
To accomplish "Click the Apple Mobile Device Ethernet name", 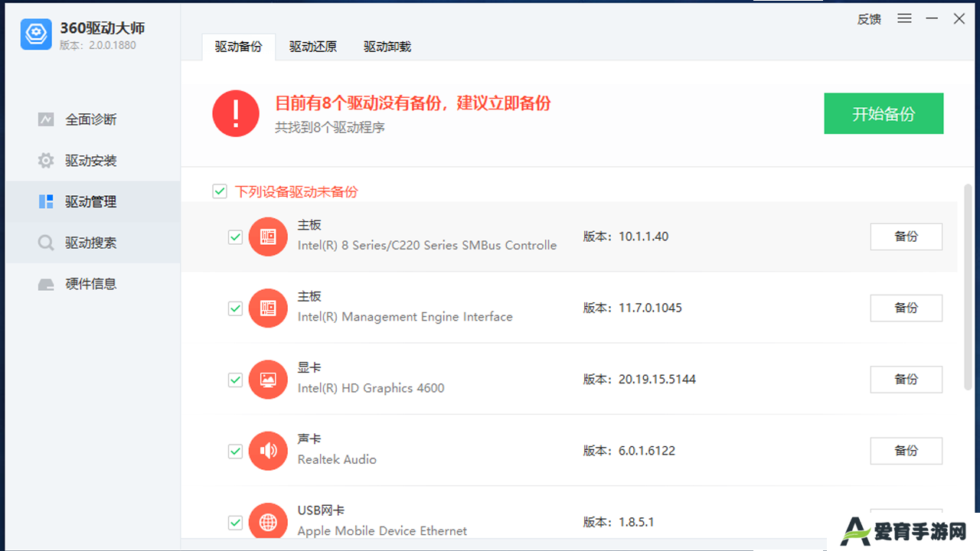I will coord(382,531).
